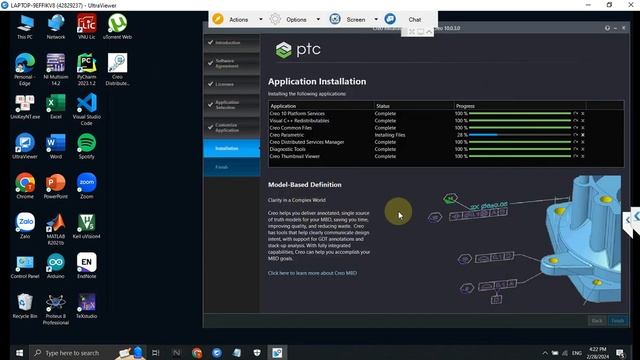The width and height of the screenshot is (640, 360).
Task: Open the Network desktop icon
Action: (x=56, y=27)
